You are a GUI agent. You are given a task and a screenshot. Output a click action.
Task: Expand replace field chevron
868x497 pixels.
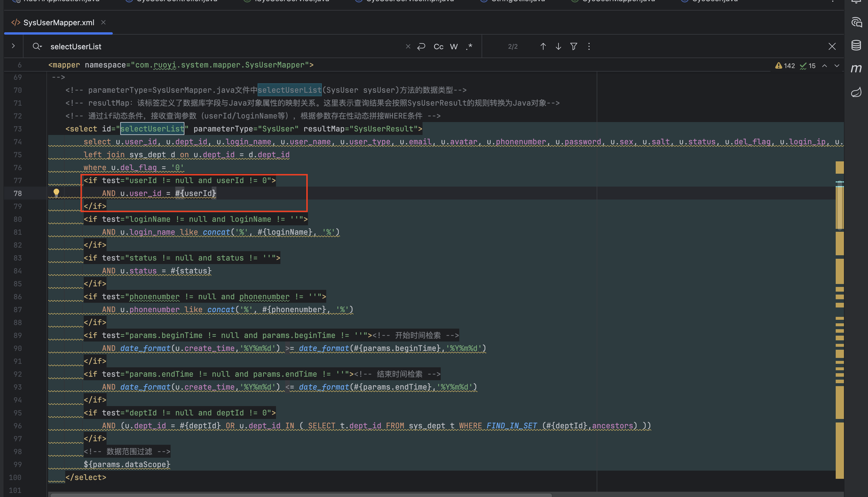pos(13,46)
